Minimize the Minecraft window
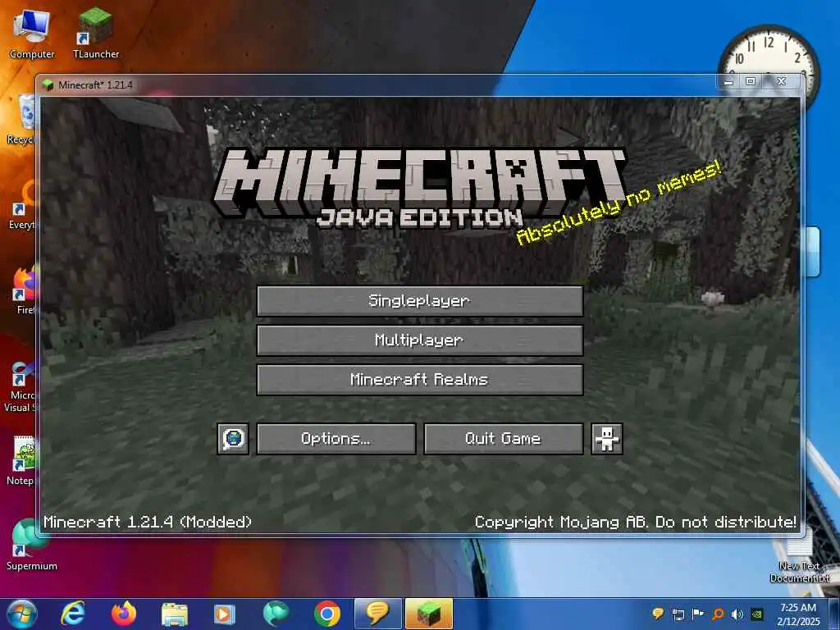 [x=728, y=81]
